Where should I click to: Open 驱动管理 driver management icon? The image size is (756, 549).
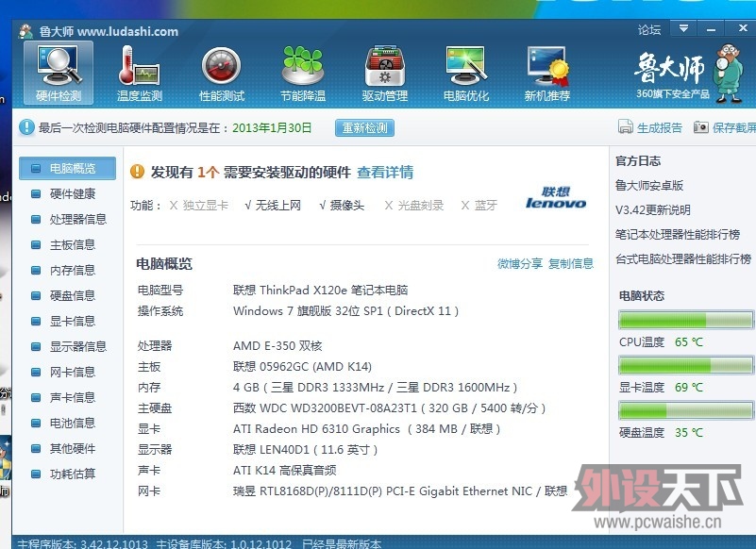tap(384, 73)
